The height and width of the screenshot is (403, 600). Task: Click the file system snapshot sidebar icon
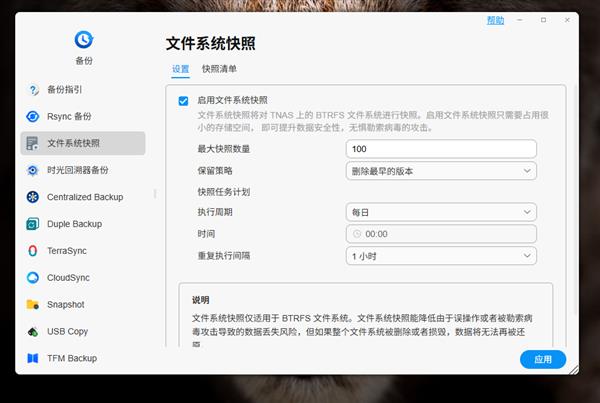[x=33, y=143]
